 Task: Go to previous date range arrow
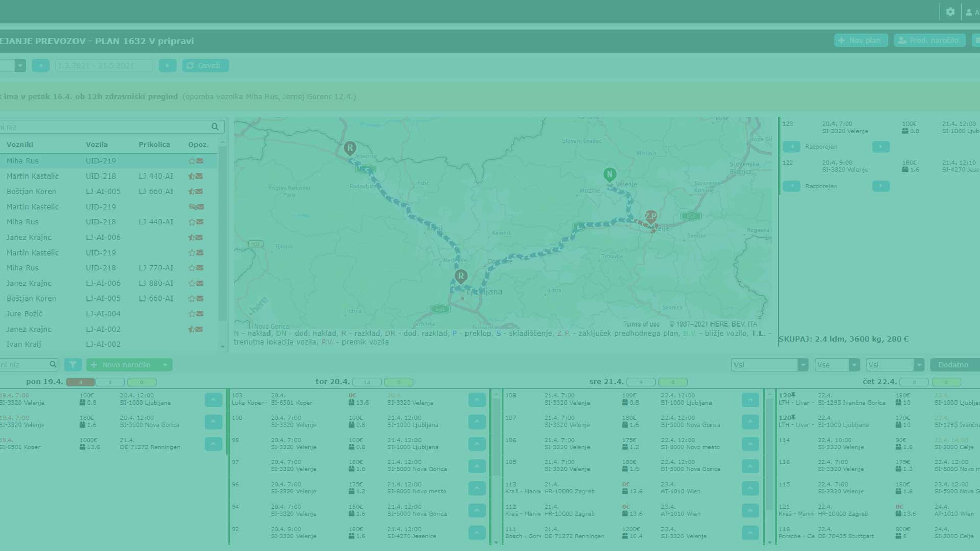pos(40,65)
